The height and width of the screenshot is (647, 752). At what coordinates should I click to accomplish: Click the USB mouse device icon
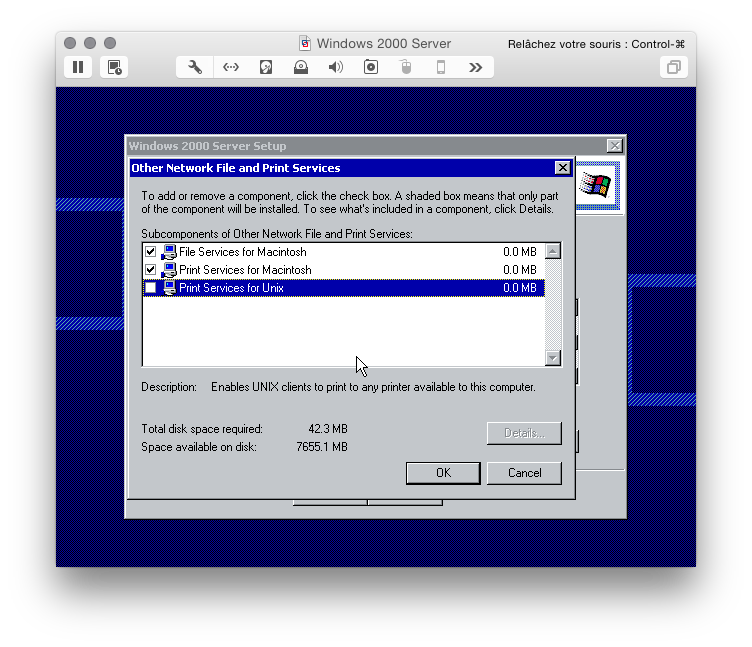pyautogui.click(x=406, y=67)
